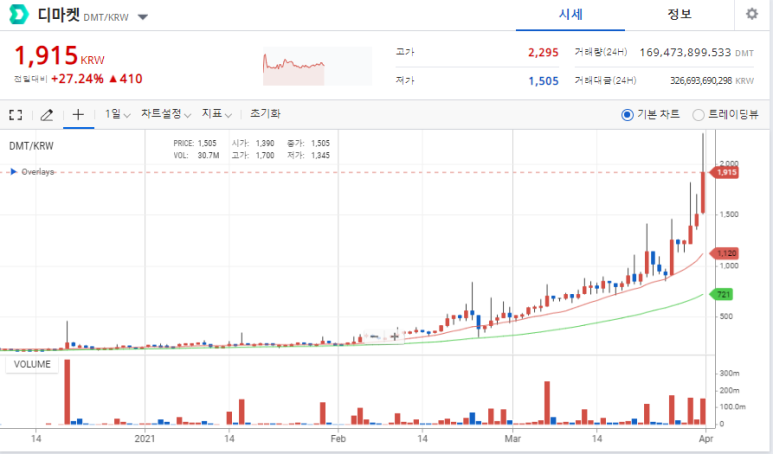The width and height of the screenshot is (773, 454).
Task: Switch to the 시세 tab
Action: 570,15
